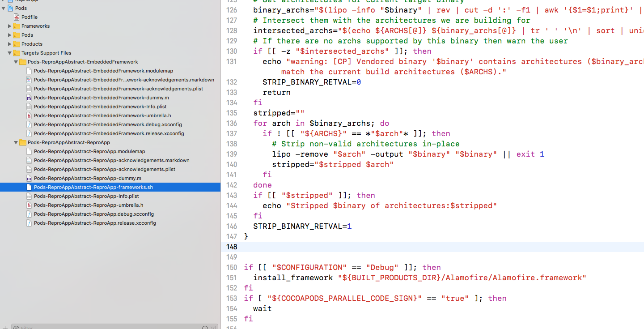Open Pods-ReproAppAbstract-ReproApp.release.xcconfig
Screen dimensions: 644x329
point(95,223)
